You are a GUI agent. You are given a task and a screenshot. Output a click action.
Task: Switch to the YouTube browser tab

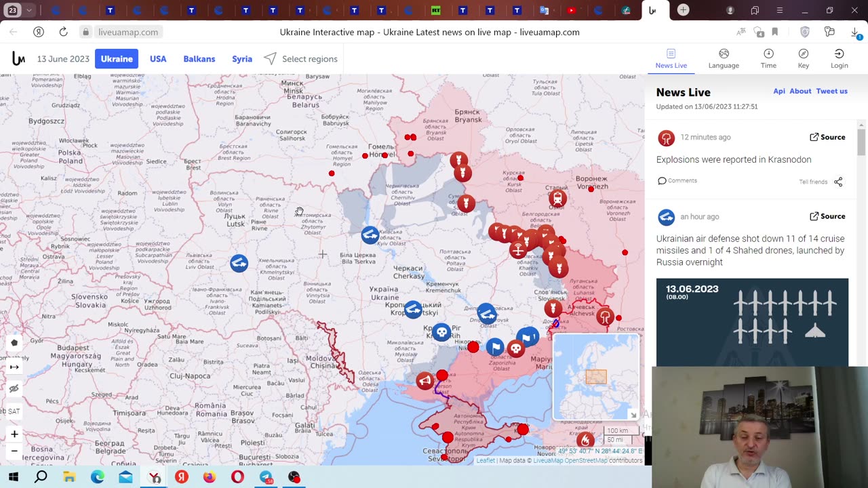coord(571,10)
